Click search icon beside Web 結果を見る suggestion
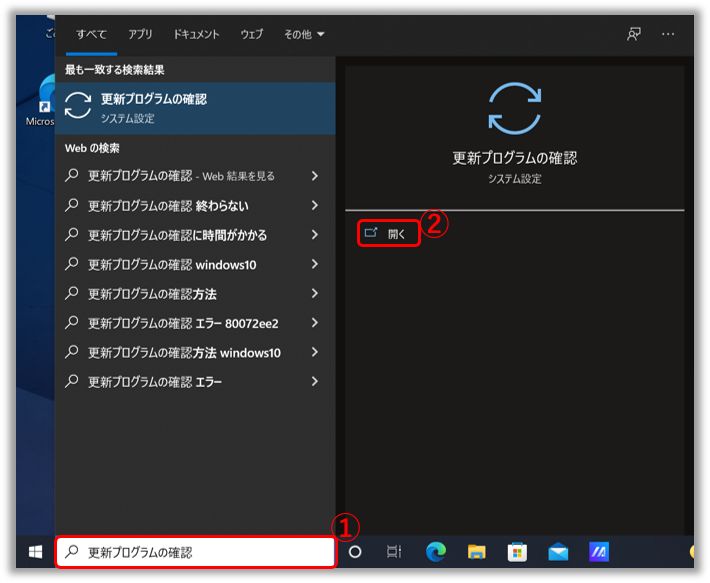 pos(72,175)
